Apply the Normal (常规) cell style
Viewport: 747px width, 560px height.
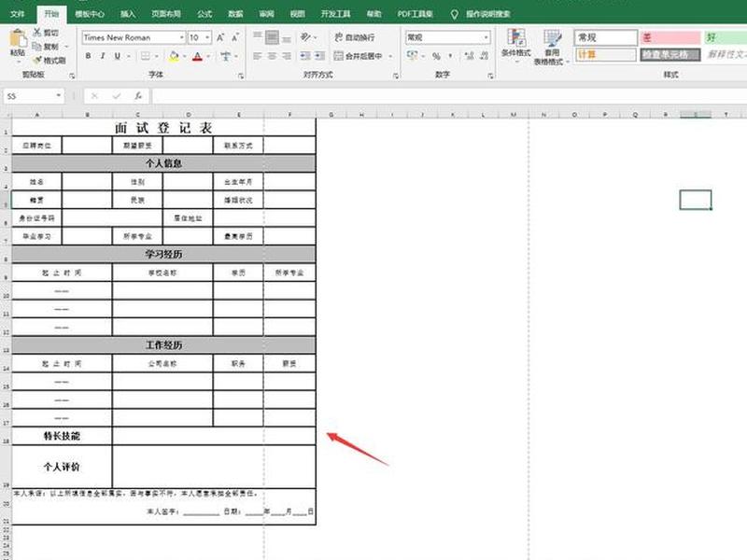coord(605,37)
